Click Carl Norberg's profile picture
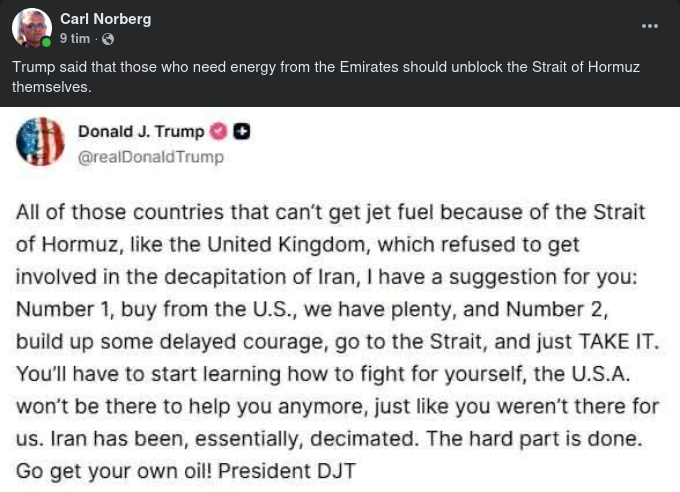The width and height of the screenshot is (680, 492). 31,28
